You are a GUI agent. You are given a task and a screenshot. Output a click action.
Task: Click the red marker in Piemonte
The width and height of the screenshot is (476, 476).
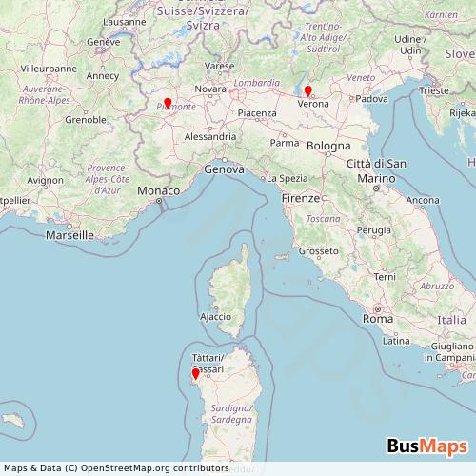(168, 104)
